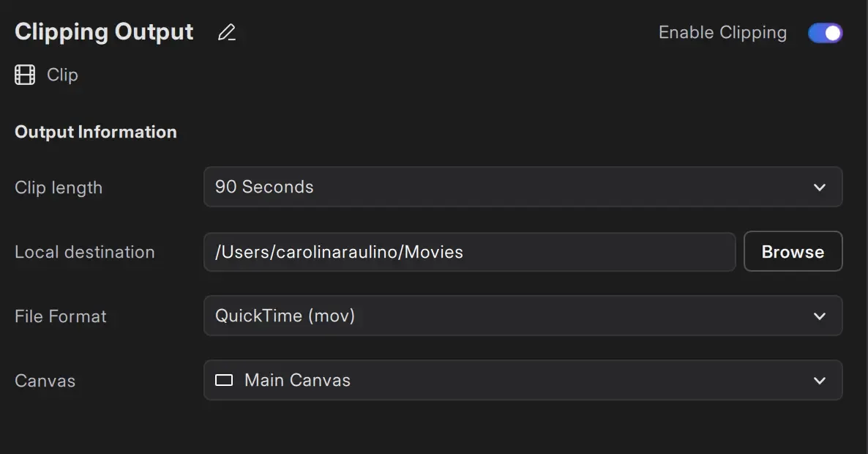Toggle clipping off using the purple switch
868x454 pixels.
tap(825, 32)
